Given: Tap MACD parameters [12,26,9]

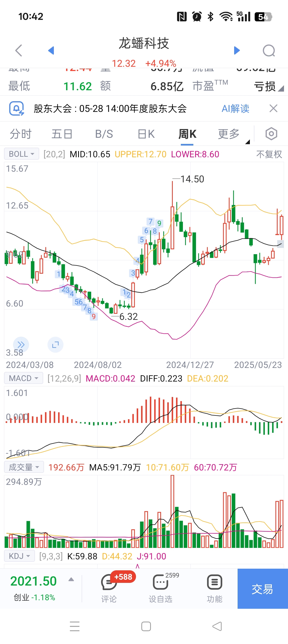Looking at the screenshot, I should click(x=64, y=378).
